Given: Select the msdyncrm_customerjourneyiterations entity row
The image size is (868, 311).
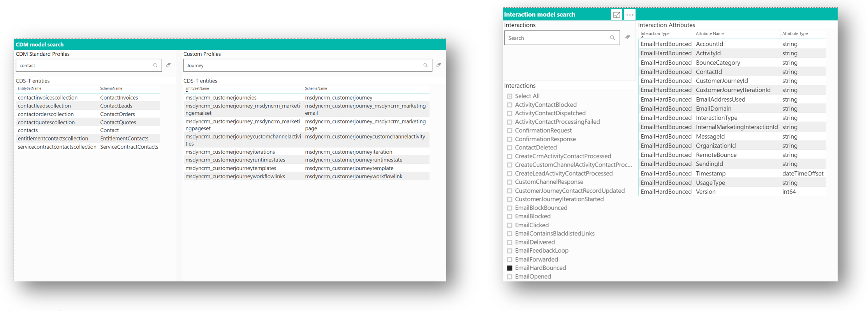Looking at the screenshot, I should pos(307,152).
